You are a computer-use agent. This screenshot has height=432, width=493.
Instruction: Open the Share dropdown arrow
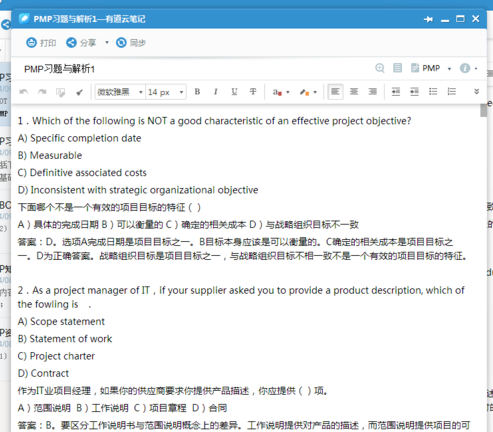point(107,43)
